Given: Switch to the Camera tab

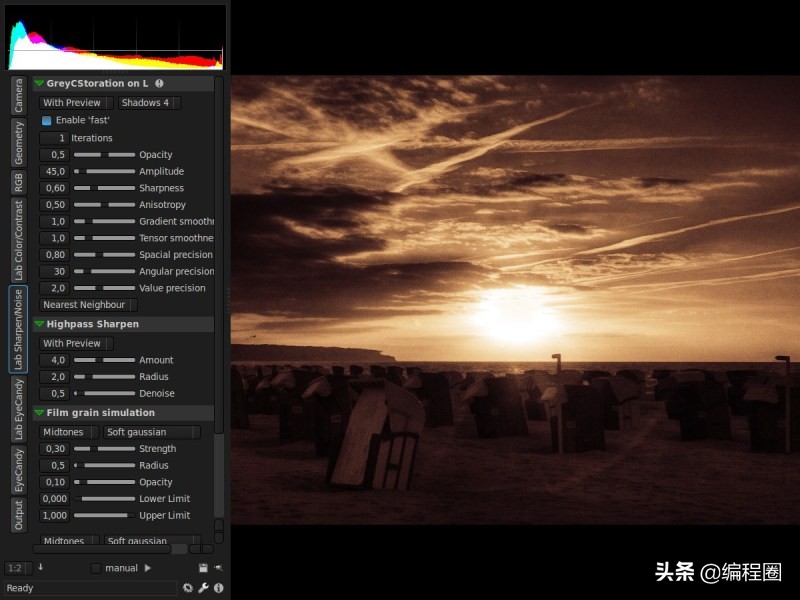Looking at the screenshot, I should (19, 95).
